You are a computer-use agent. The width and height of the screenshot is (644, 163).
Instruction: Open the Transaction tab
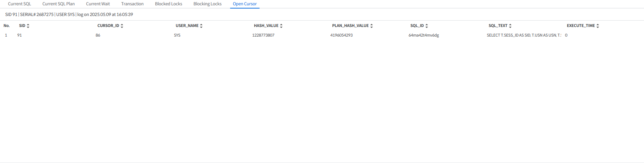tap(132, 4)
